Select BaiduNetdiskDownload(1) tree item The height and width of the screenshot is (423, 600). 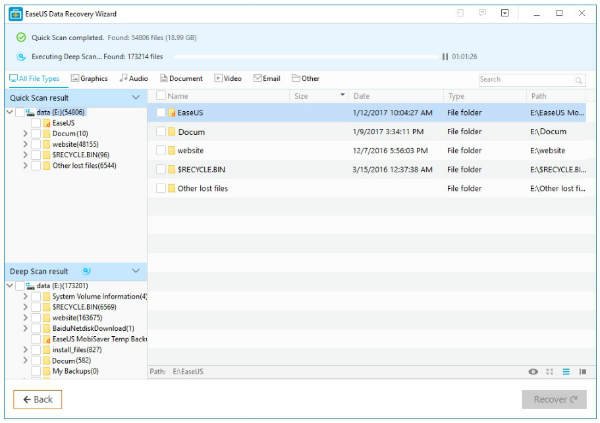pos(93,329)
